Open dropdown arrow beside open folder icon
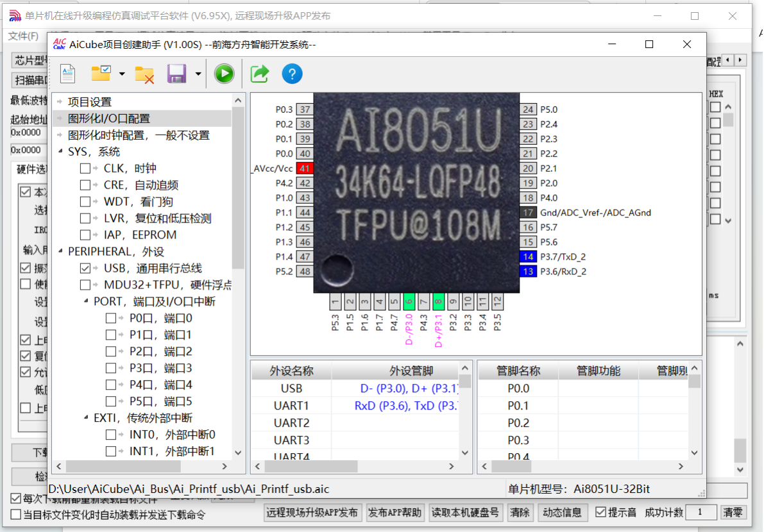764x532 pixels. point(122,74)
